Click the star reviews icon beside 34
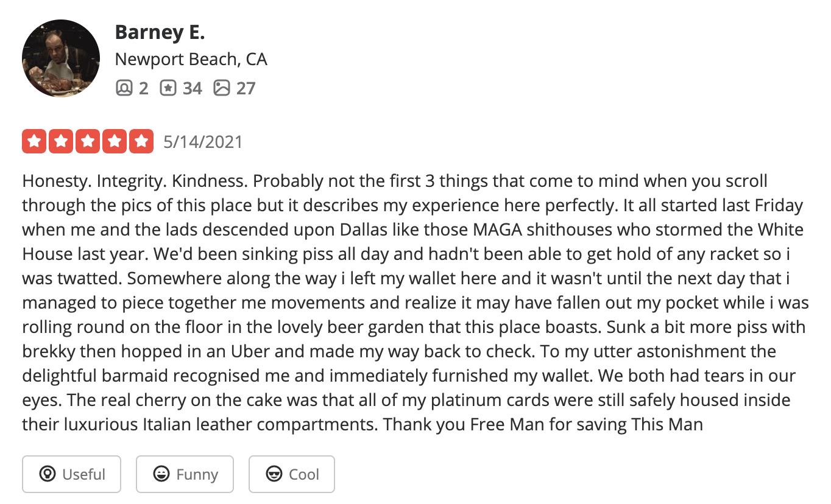 tap(168, 88)
